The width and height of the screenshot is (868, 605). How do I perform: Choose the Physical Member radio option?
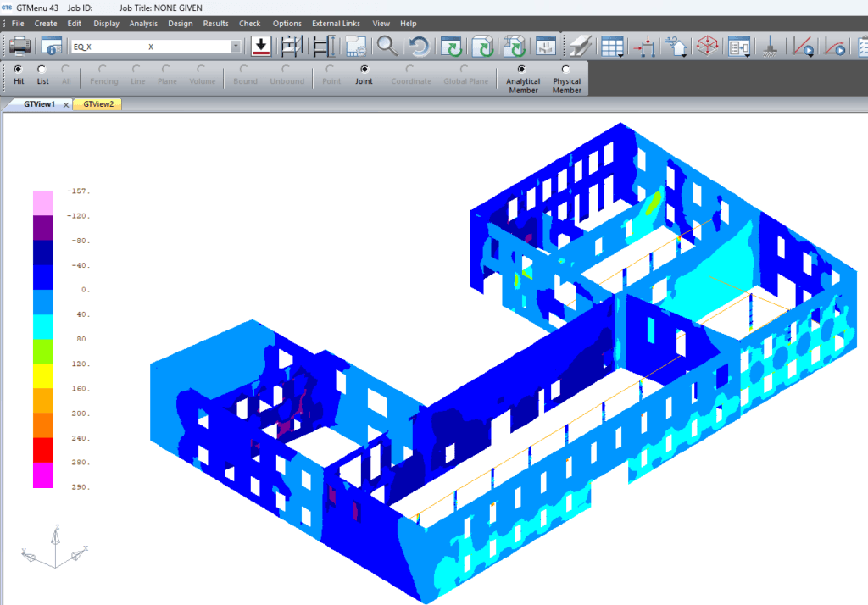coord(566,69)
